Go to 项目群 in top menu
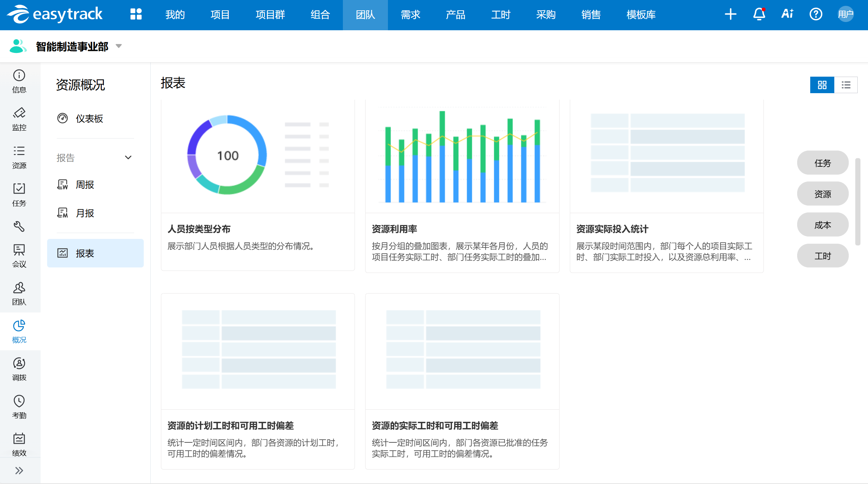Viewport: 868px width, 484px height. (x=270, y=14)
